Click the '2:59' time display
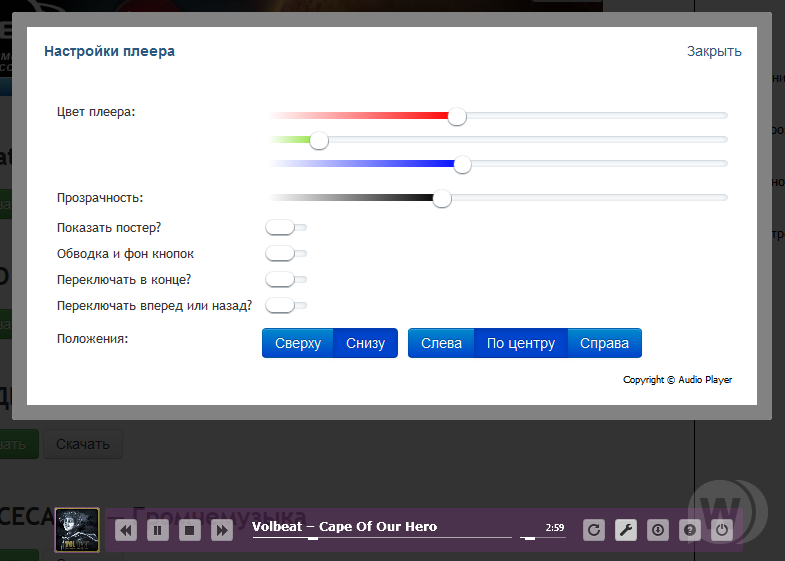The height and width of the screenshot is (561, 785). (x=555, y=527)
